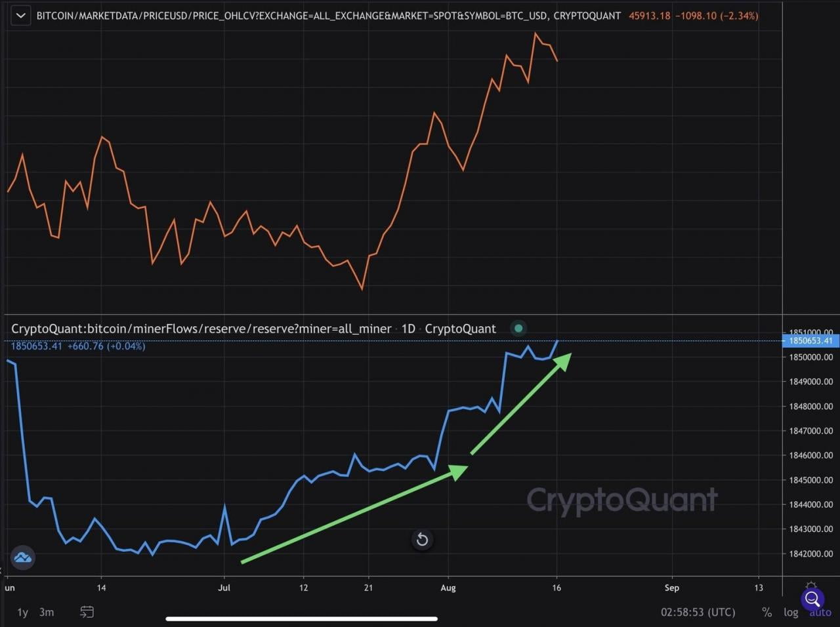Open chart settings gear icon
Viewport: 840px width, 627px height.
pos(811,586)
